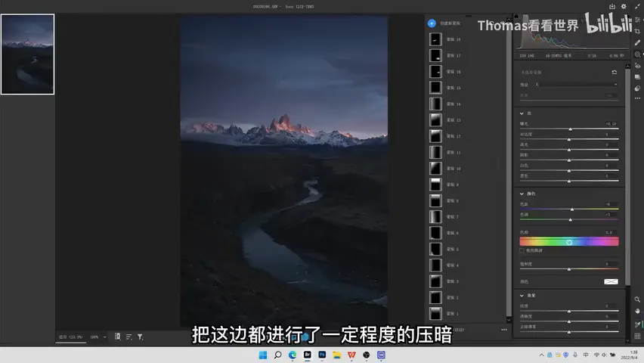This screenshot has height=363, width=644.
Task: Toggle shadow clipping warning in histogram
Action: (x=516, y=17)
